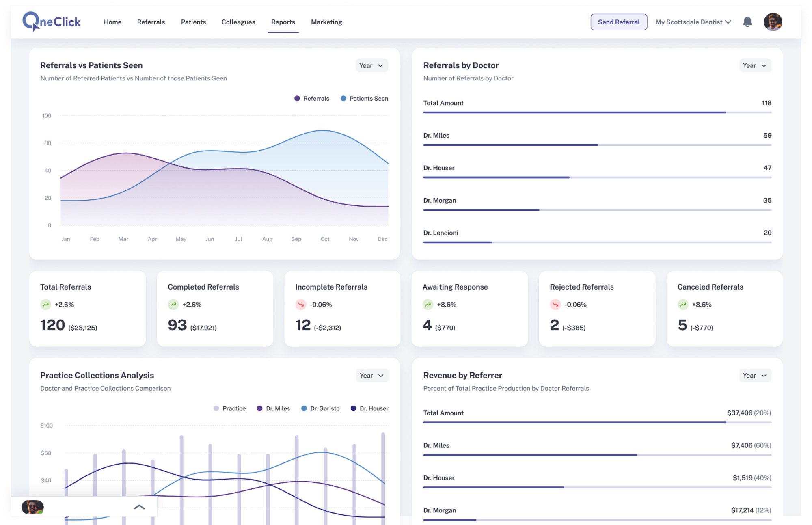Click the OneClick logo

[51, 22]
